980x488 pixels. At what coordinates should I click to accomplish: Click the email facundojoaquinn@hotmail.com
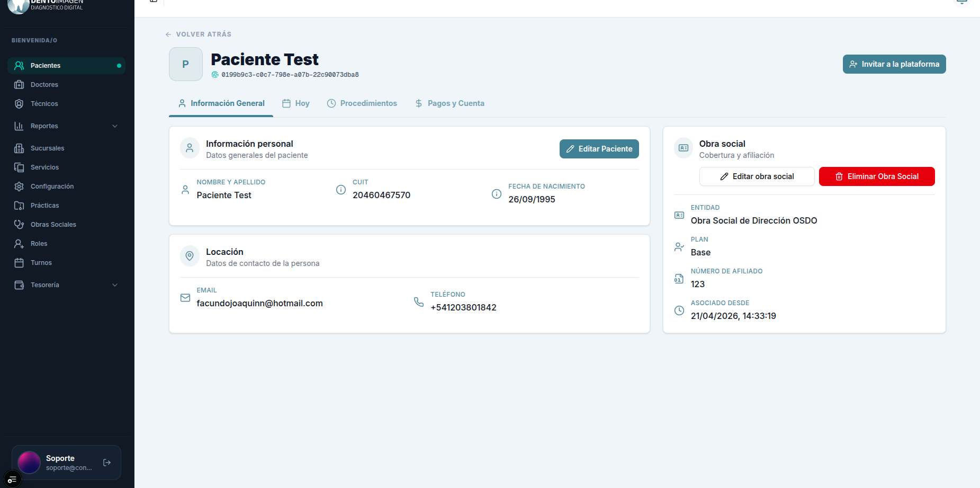(259, 304)
